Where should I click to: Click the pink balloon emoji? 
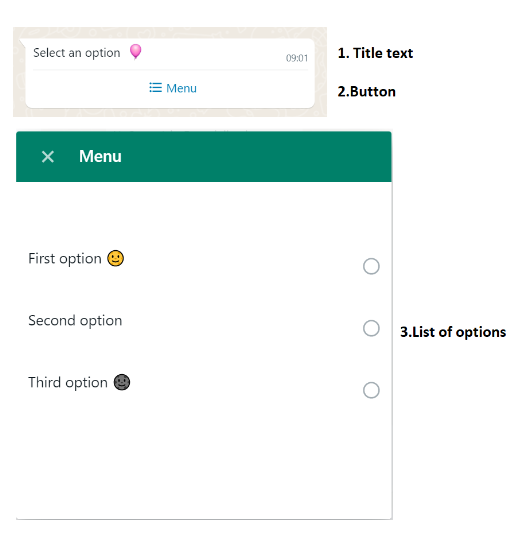pos(135,52)
